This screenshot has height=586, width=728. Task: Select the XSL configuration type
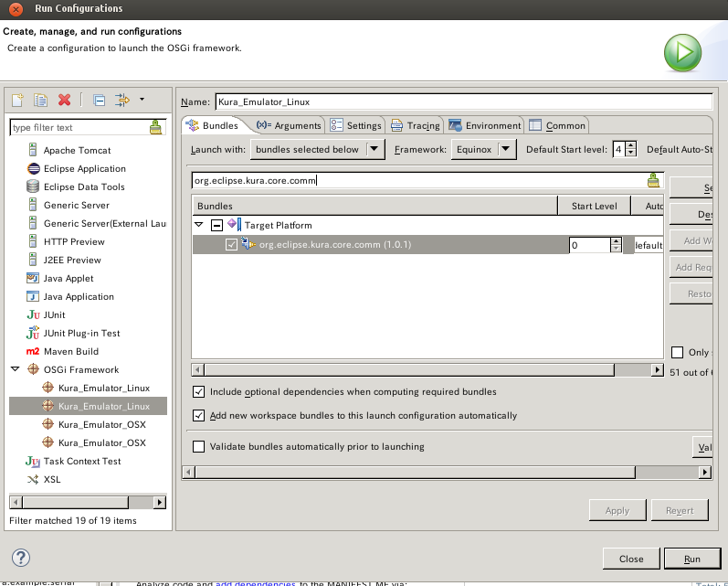pyautogui.click(x=52, y=479)
